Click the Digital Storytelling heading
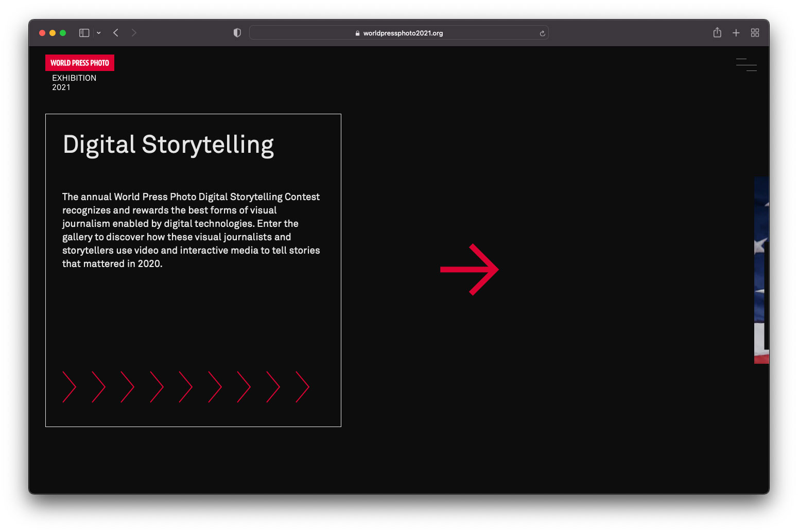This screenshot has width=798, height=532. tap(168, 145)
